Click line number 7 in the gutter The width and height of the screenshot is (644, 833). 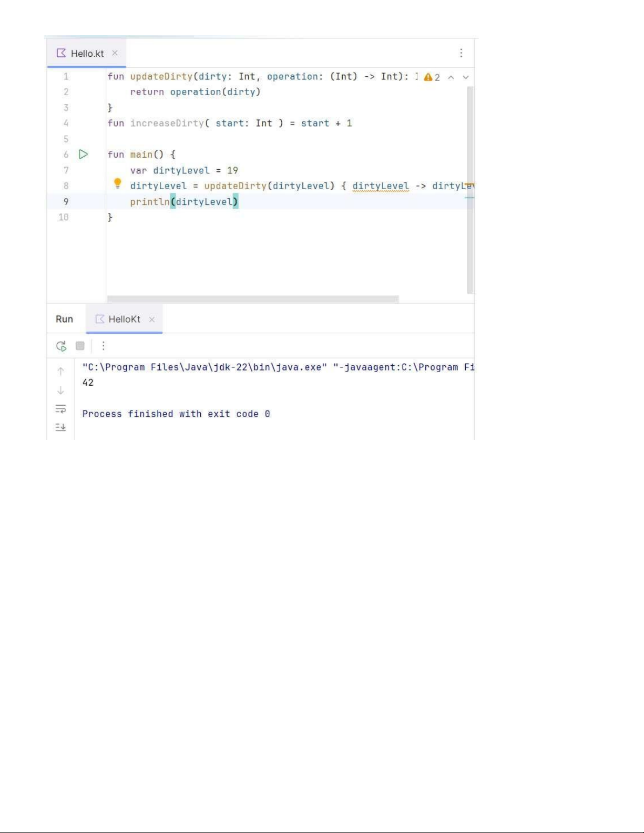[x=66, y=170]
